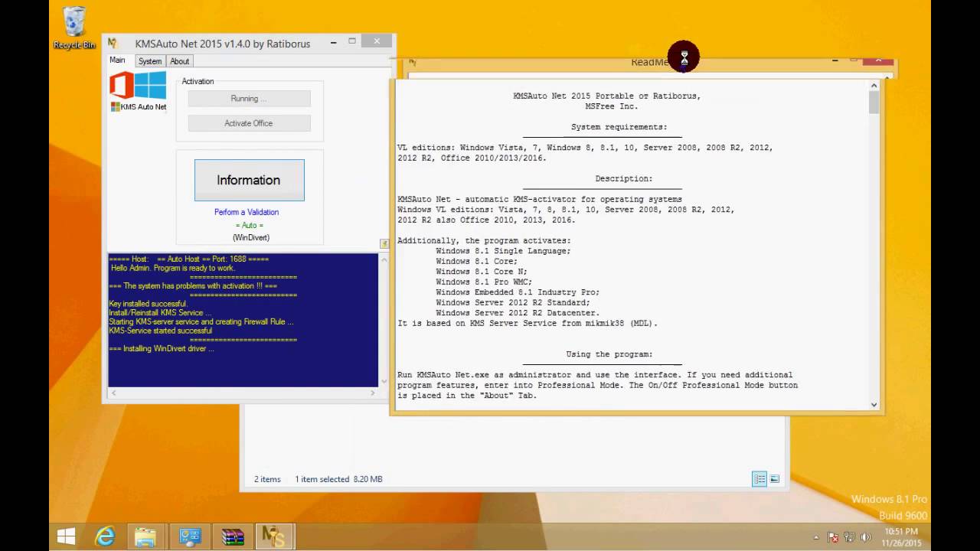Click 'Windows Server 2012 R2 Datacenter' ReadMe line
This screenshot has width=980, height=551.
coord(518,313)
